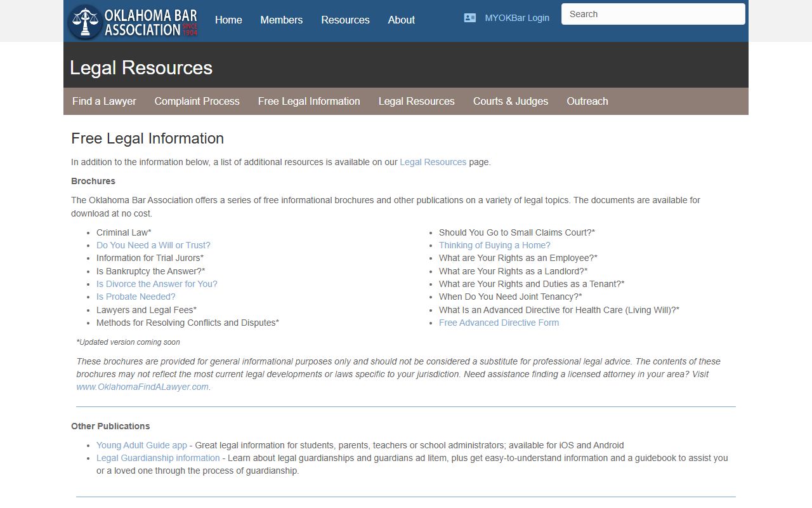The width and height of the screenshot is (812, 508).
Task: Click Information for Trial Jurors* text
Action: (150, 258)
